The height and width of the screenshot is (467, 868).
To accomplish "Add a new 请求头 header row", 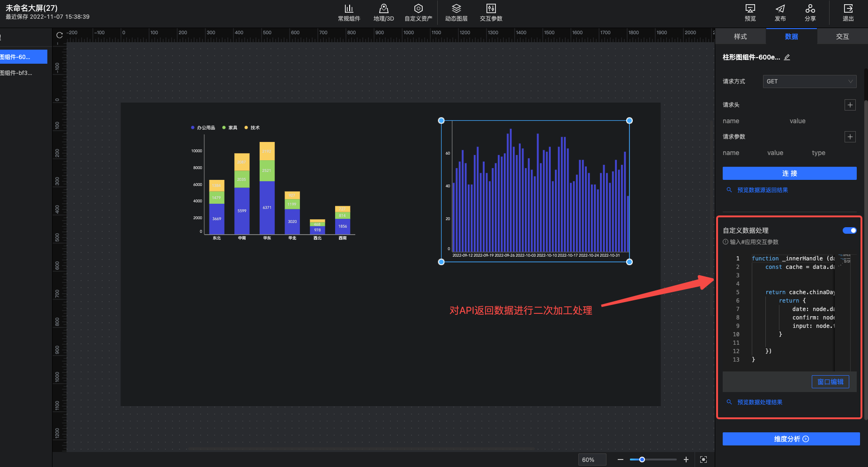I will point(850,105).
